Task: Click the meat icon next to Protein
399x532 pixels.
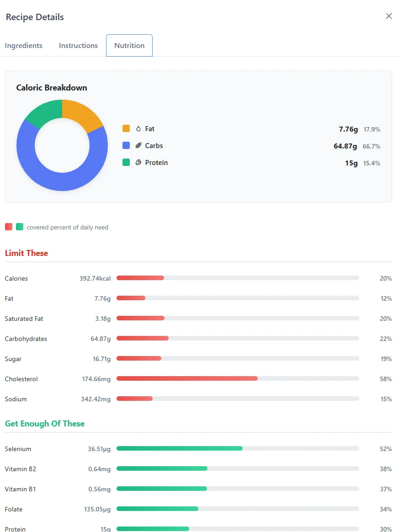Action: tap(139, 162)
